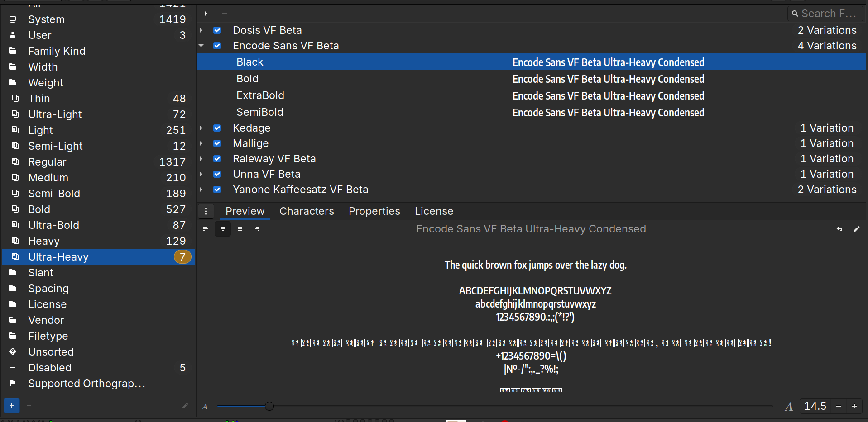Image resolution: width=868 pixels, height=422 pixels.
Task: Decrease preview font size with minus
Action: coord(839,406)
